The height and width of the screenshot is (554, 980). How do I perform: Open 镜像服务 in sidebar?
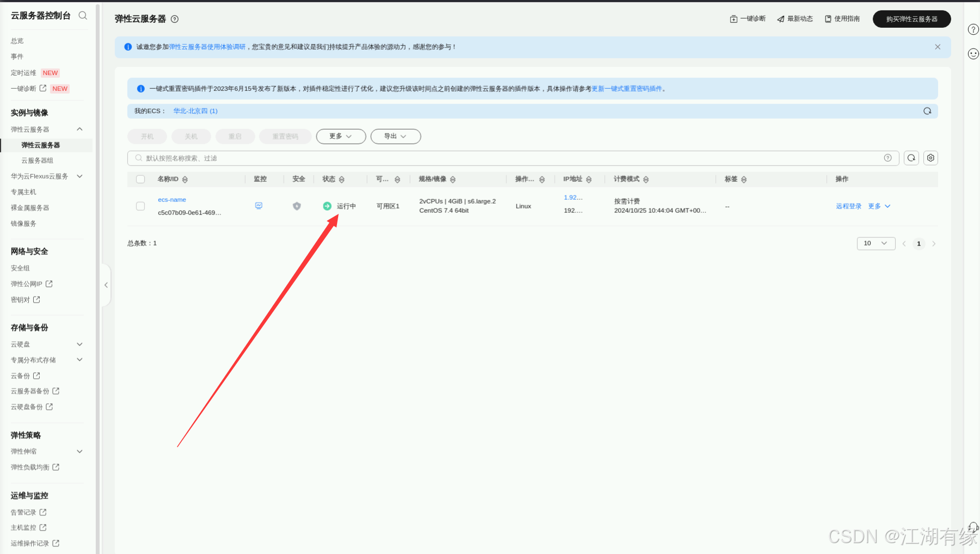[x=23, y=224]
